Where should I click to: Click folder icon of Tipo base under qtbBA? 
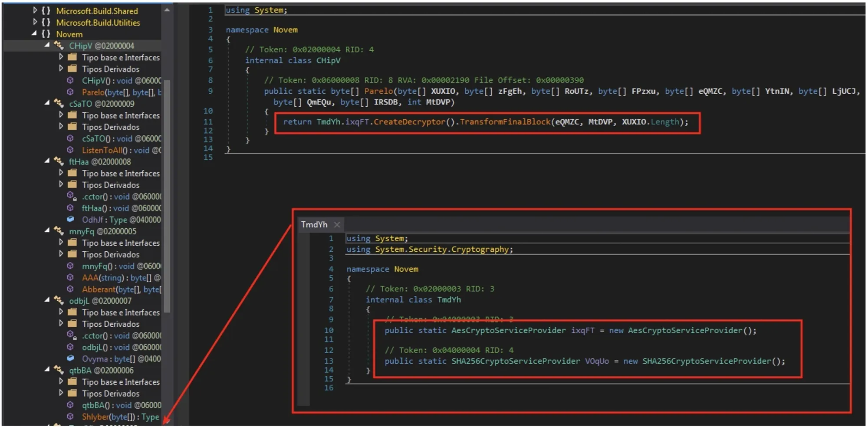72,381
